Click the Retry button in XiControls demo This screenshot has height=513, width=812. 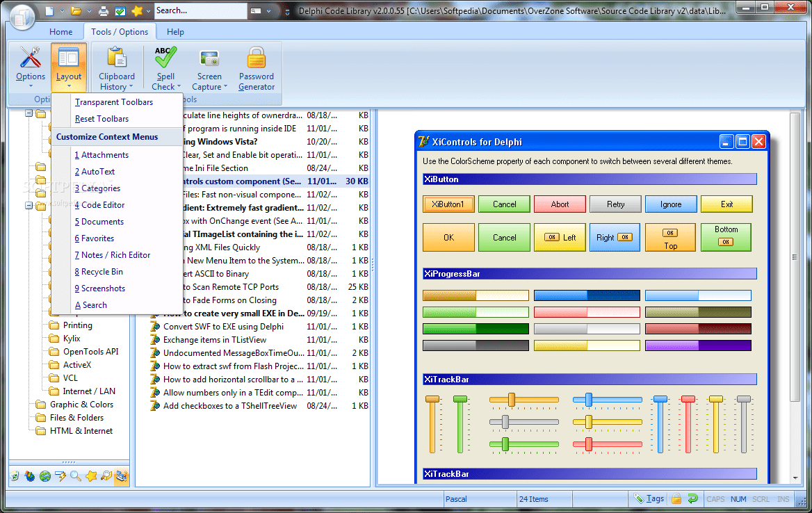(615, 204)
